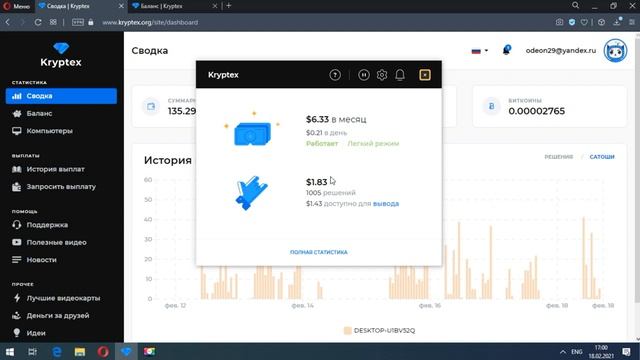Open ПОЛНАЯ СТАТИСТИКА link
This screenshot has height=360, width=640.
pos(319,252)
